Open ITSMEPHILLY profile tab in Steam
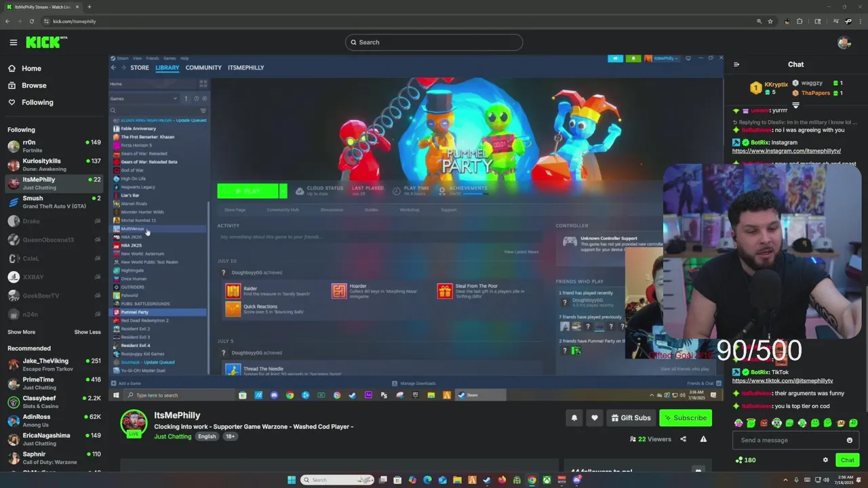 point(245,68)
